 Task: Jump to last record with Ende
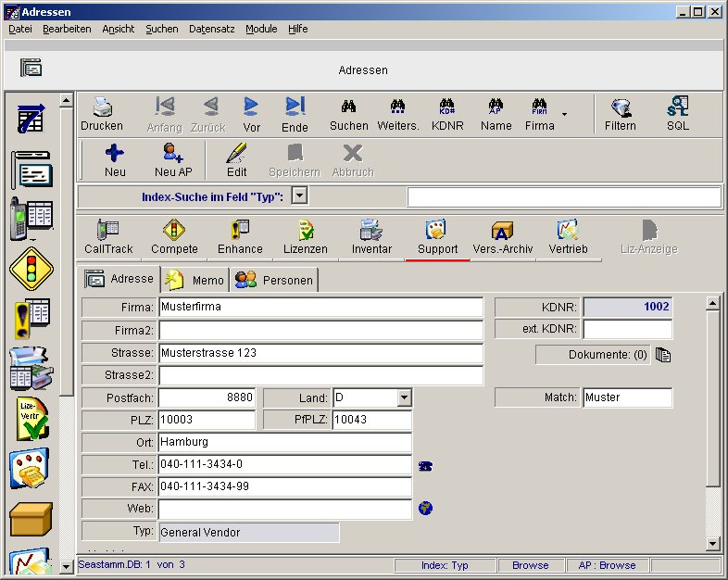click(295, 107)
